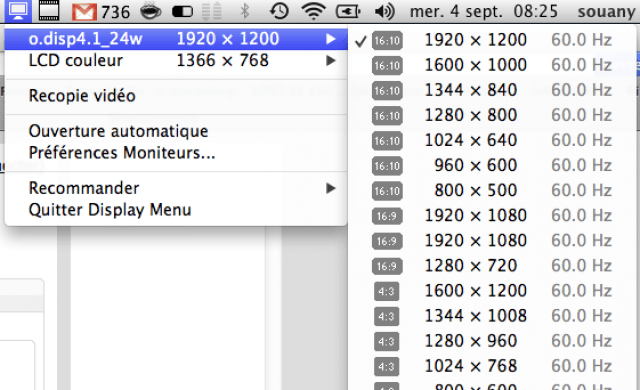
Task: Choose Recopie vidéo
Action: tap(176, 96)
